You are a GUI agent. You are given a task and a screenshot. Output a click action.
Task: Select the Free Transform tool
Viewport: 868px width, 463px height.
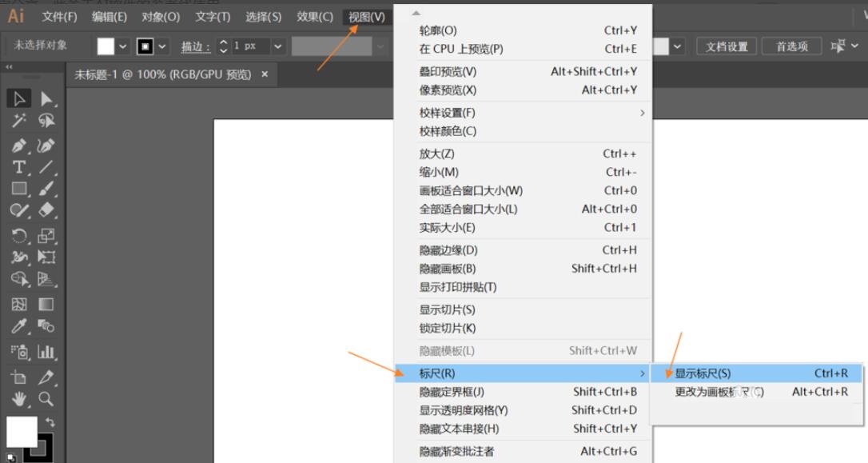pos(46,257)
